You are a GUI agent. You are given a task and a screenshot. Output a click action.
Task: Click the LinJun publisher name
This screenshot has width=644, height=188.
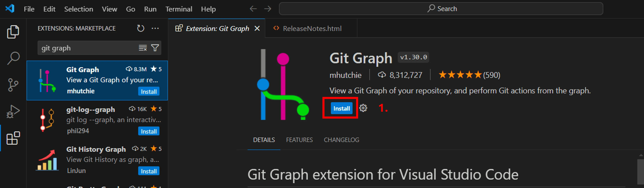(76, 171)
